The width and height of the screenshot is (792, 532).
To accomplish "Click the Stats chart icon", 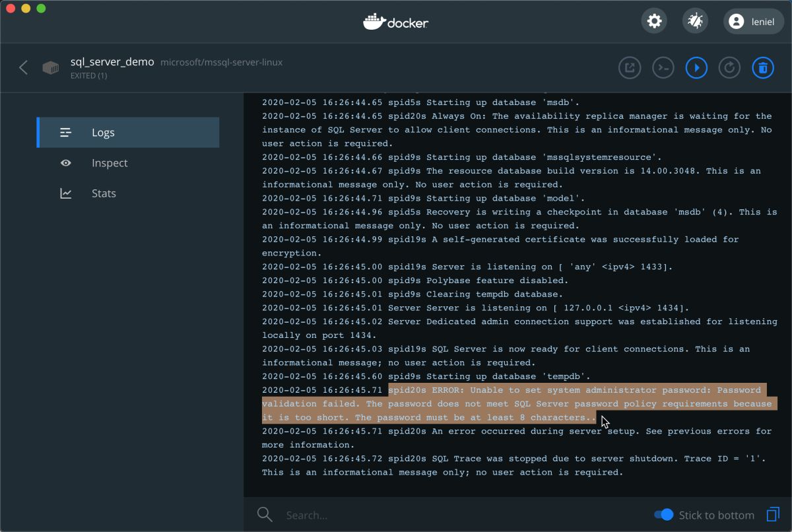I will click(66, 193).
